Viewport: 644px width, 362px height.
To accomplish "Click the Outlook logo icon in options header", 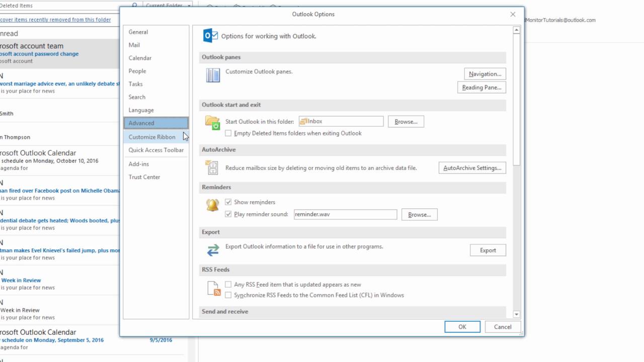I will pyautogui.click(x=210, y=36).
